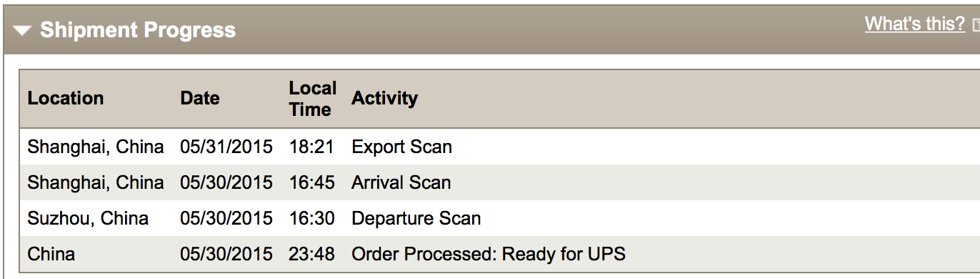
Task: Collapse the Shipment Progress section triangle
Action: point(23,31)
